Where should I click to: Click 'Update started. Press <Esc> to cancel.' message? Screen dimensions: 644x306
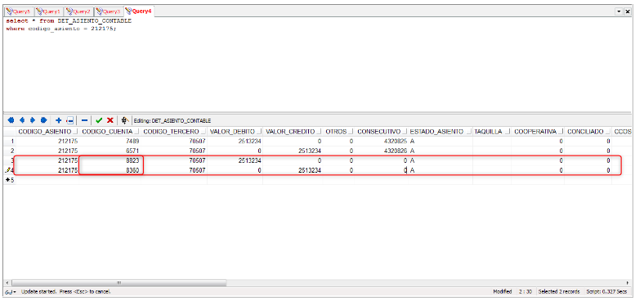pos(65,291)
